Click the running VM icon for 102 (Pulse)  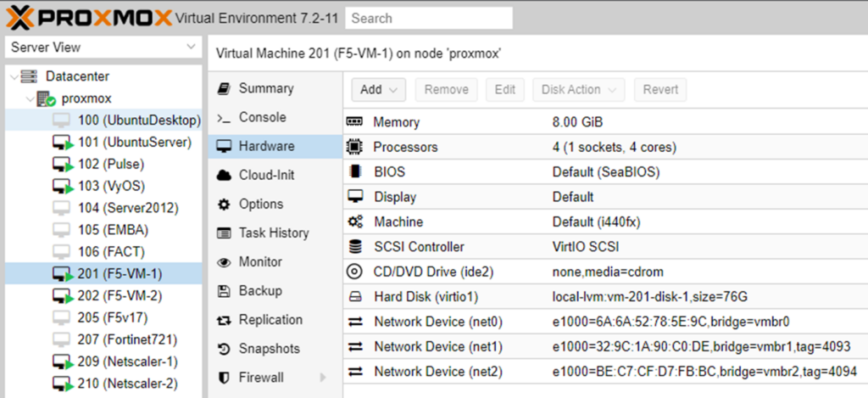pos(63,165)
